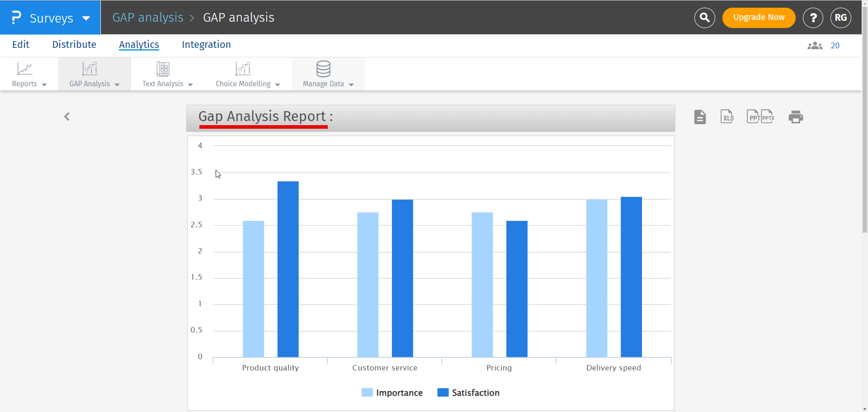Image resolution: width=868 pixels, height=412 pixels.
Task: Go back using left chevron arrow
Action: [x=67, y=117]
